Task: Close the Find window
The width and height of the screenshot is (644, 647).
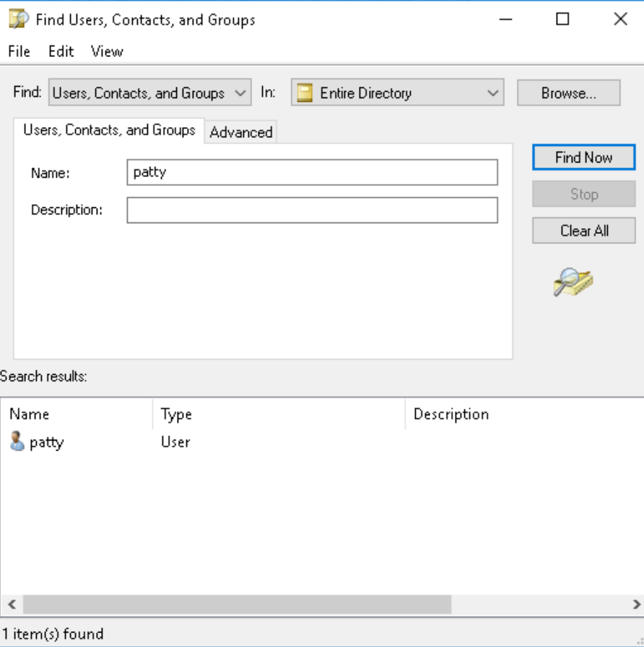Action: 620,19
